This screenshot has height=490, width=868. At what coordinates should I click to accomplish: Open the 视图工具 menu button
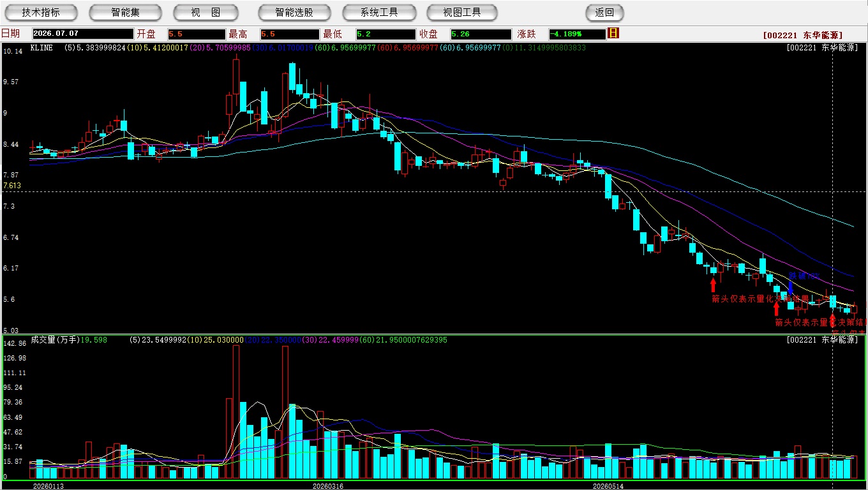pos(462,12)
